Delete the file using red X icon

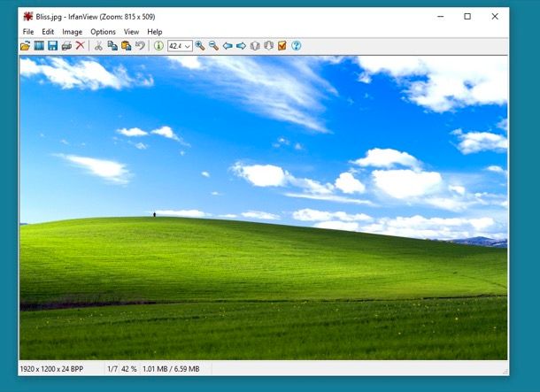click(x=80, y=45)
